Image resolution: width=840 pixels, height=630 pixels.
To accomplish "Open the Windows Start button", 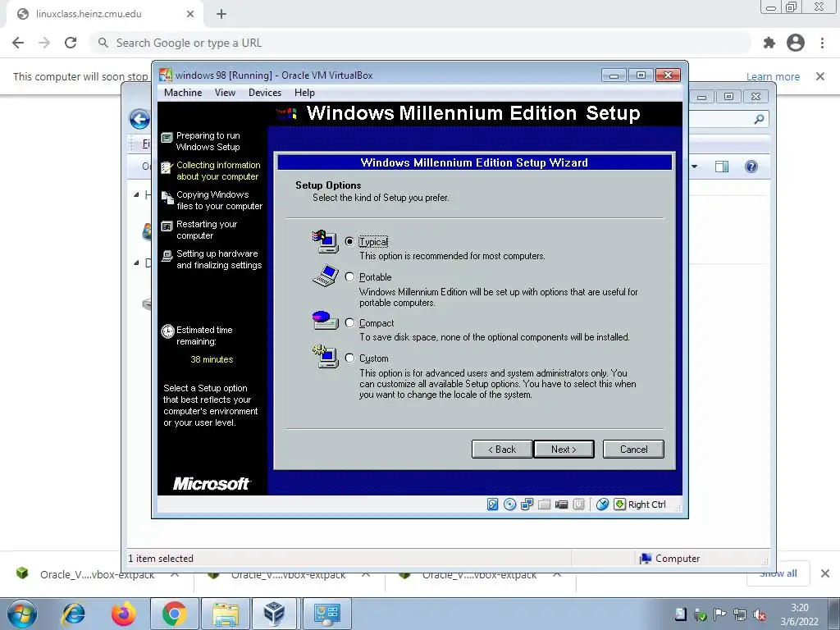I will pos(22,614).
